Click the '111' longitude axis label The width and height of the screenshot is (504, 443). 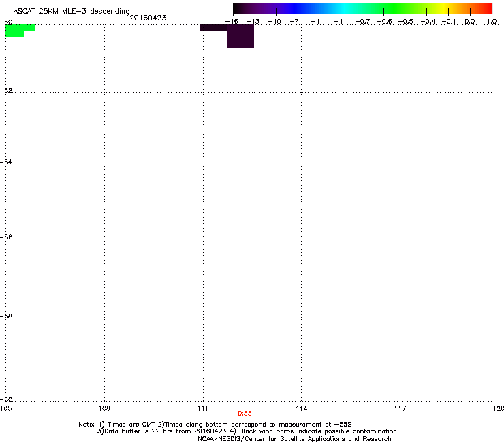[202, 408]
